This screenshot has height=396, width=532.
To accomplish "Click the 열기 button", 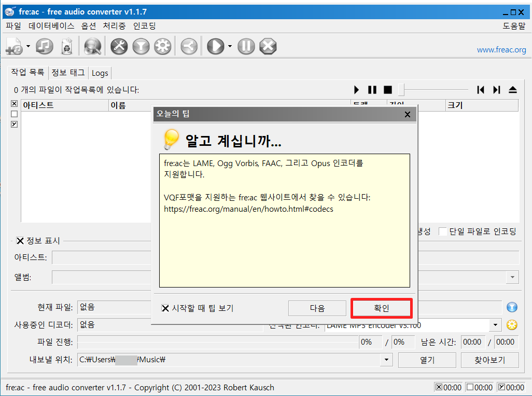I will point(427,360).
